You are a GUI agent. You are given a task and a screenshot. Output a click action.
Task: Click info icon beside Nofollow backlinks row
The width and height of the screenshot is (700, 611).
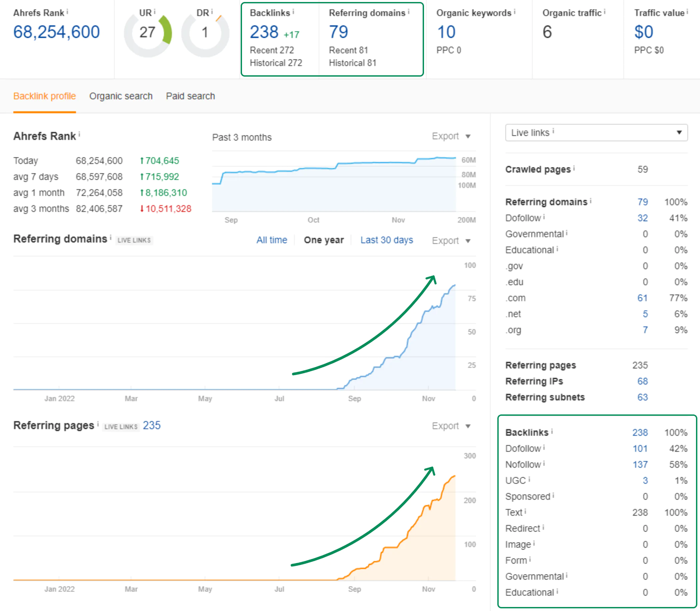coord(544,463)
